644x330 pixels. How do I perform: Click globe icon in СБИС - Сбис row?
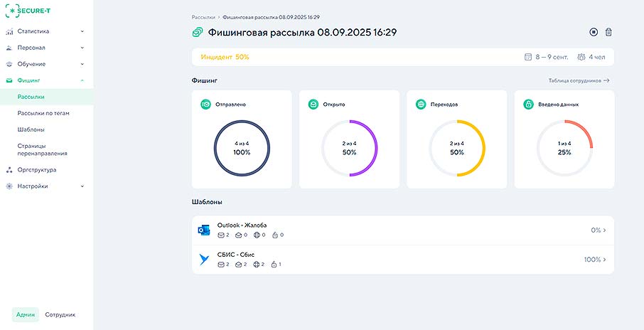pyautogui.click(x=257, y=265)
